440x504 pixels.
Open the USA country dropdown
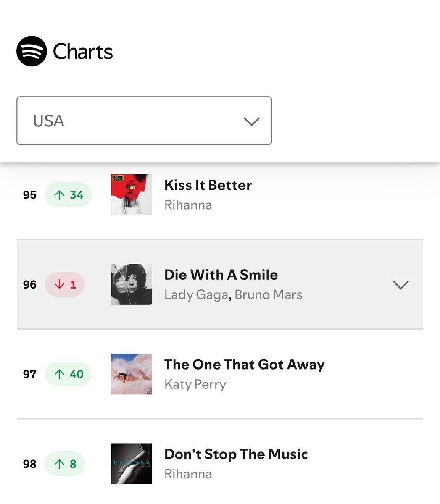[144, 121]
